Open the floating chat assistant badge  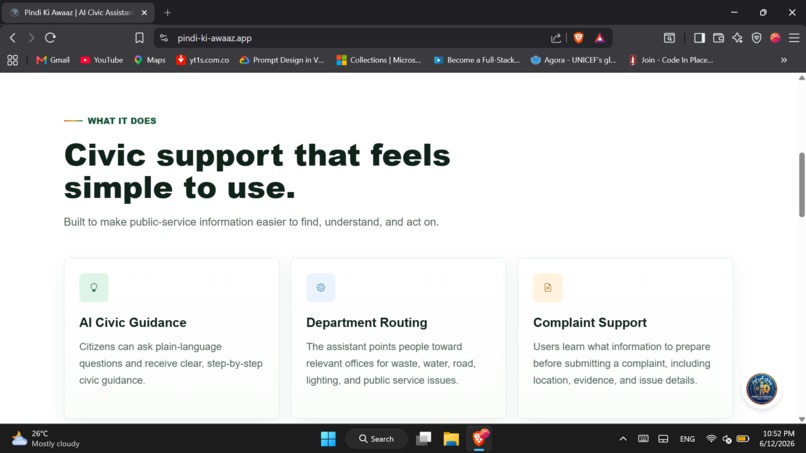point(761,389)
